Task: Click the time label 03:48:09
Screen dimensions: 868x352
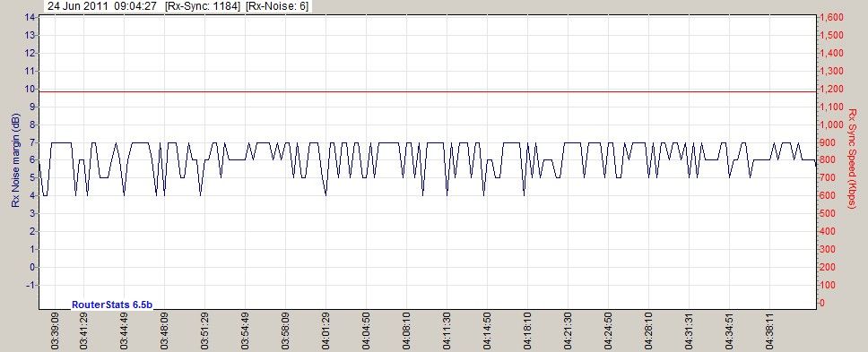Action: pos(164,331)
